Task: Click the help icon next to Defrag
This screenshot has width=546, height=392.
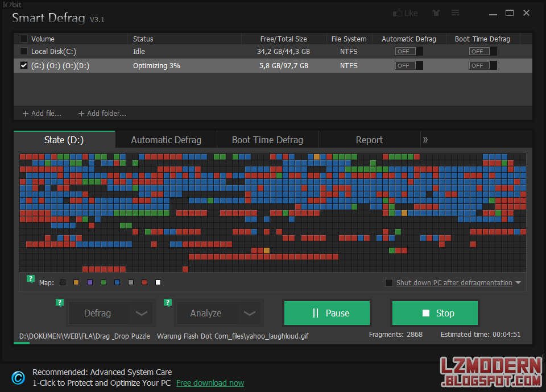Action: coord(60,303)
